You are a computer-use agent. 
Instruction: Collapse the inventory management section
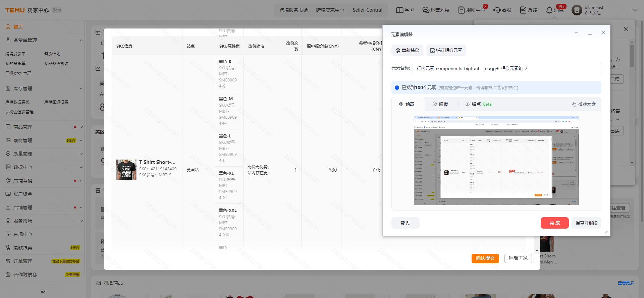tap(81, 88)
